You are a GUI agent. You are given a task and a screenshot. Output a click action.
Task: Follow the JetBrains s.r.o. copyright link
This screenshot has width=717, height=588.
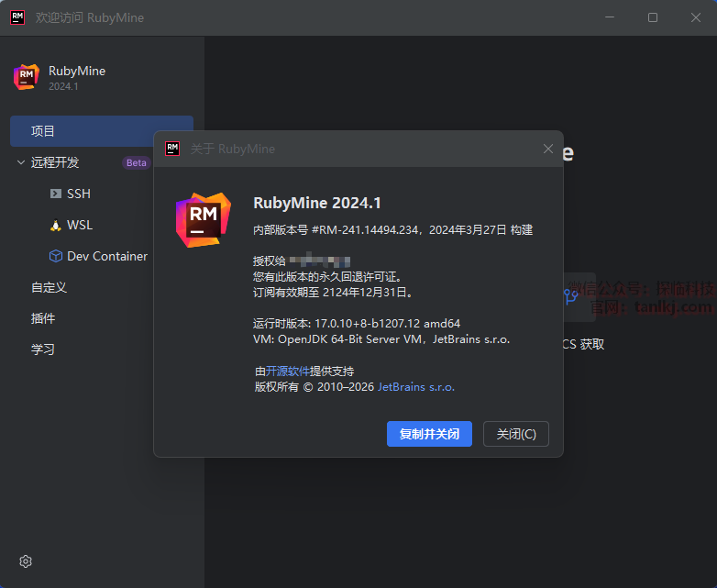[415, 387]
